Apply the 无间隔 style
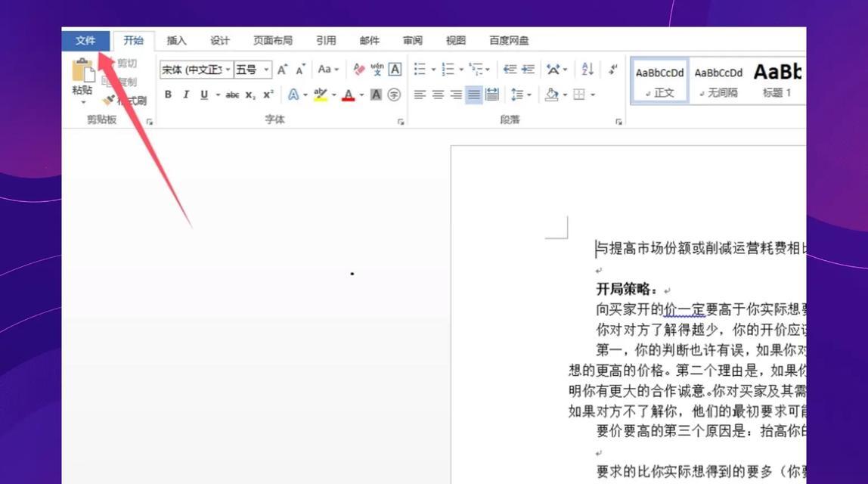Image resolution: width=868 pixels, height=484 pixels. click(718, 80)
